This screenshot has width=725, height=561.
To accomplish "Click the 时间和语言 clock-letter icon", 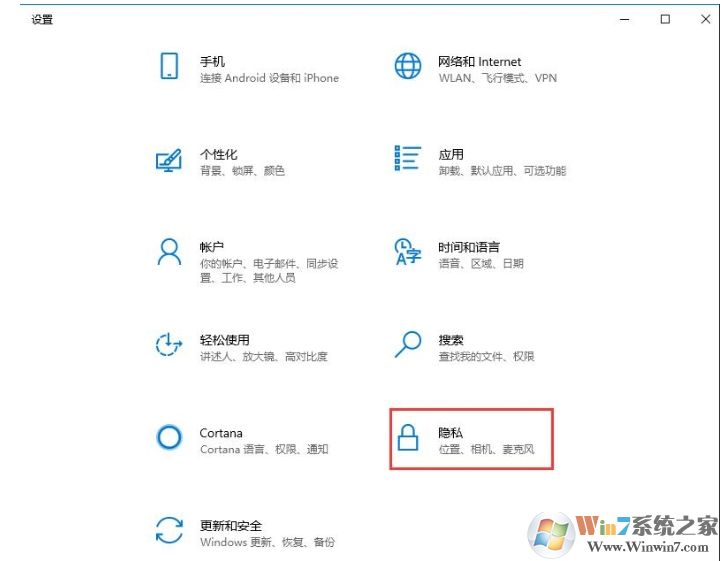I will [408, 252].
